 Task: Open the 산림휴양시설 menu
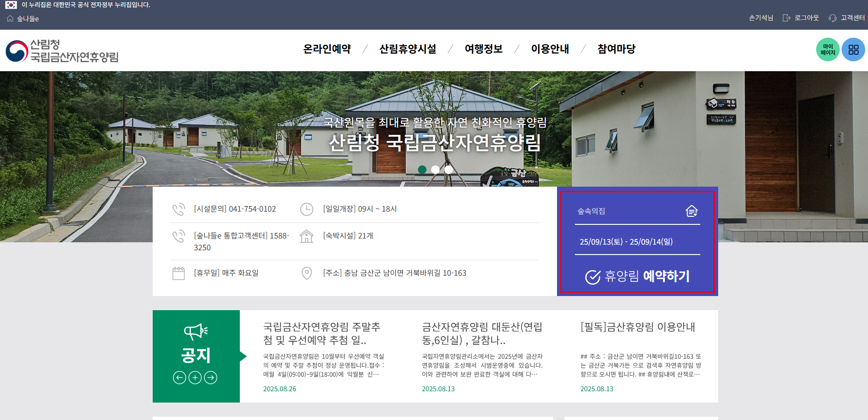click(x=408, y=49)
